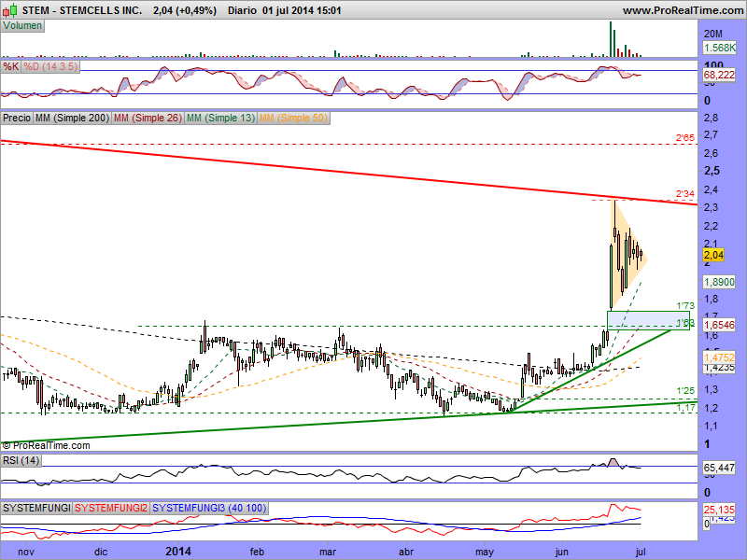Click the "1'73" green level label
The image size is (747, 560).
[685, 306]
